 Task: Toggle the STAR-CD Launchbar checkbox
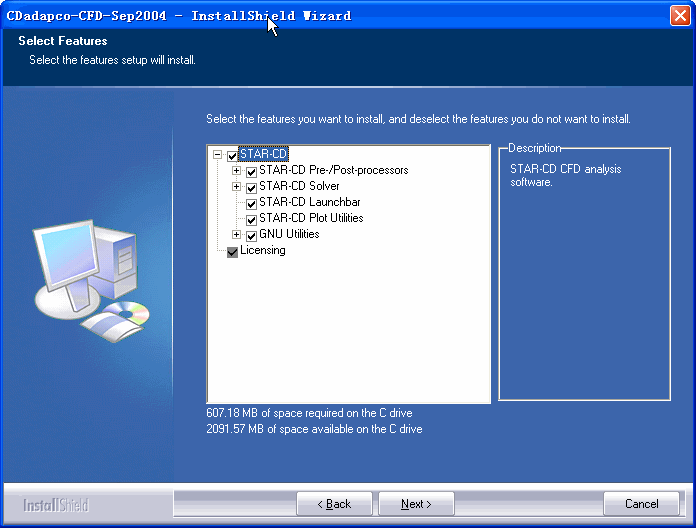251,204
